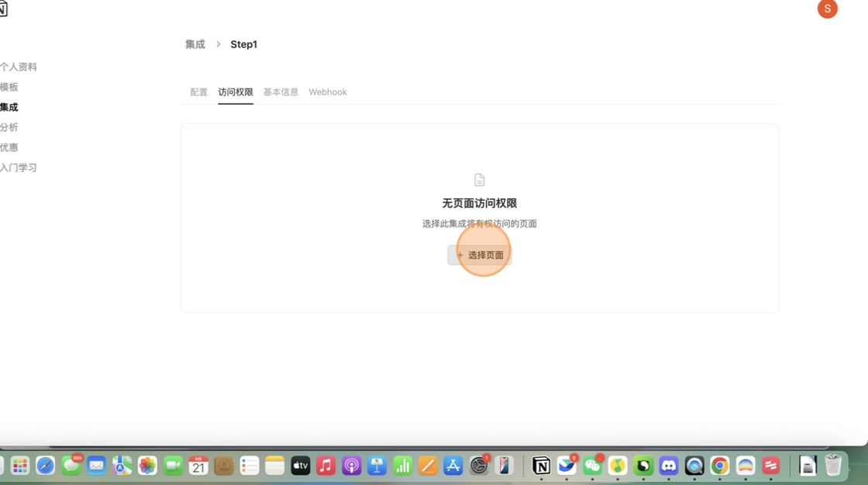868x485 pixels.
Task: Open Discord from the dock
Action: [x=669, y=466]
